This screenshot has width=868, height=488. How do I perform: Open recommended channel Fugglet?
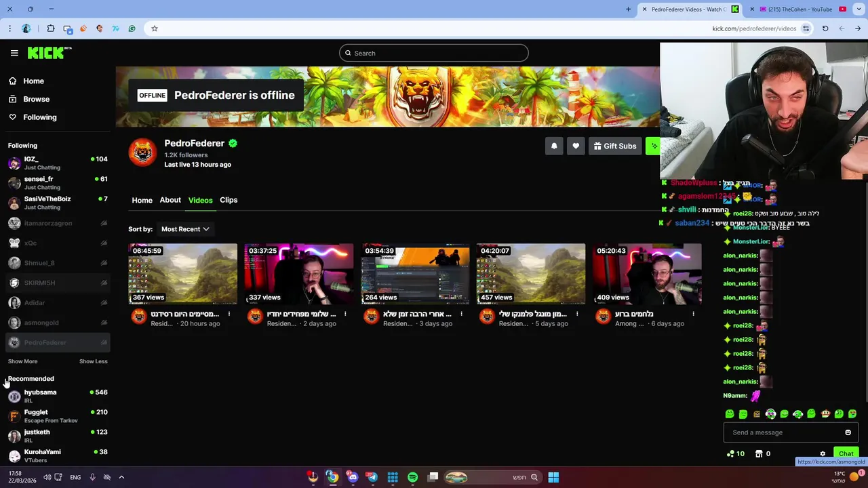pos(58,416)
